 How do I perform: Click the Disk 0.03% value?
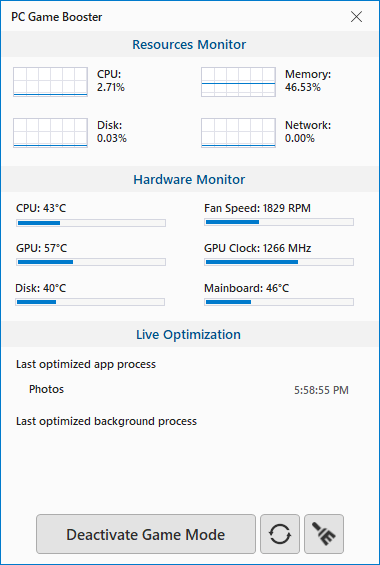tap(112, 138)
